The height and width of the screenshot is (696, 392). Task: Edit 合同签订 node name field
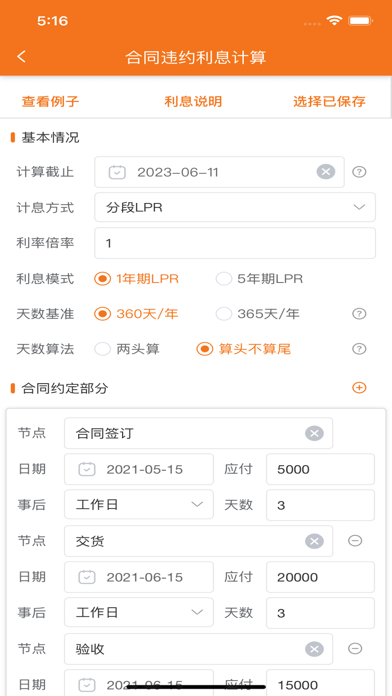pos(198,433)
